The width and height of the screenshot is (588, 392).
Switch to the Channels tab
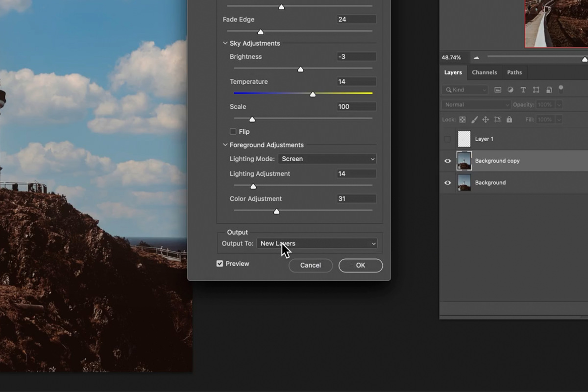tap(484, 72)
